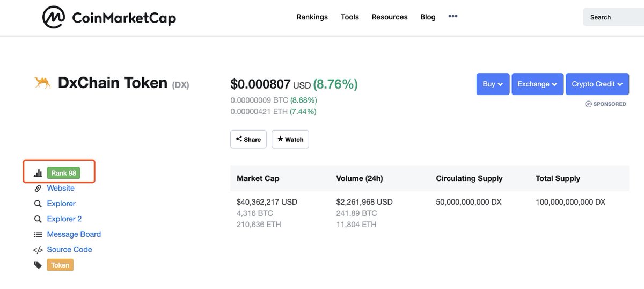Open the Rankings menu
The width and height of the screenshot is (644, 289).
tap(312, 17)
